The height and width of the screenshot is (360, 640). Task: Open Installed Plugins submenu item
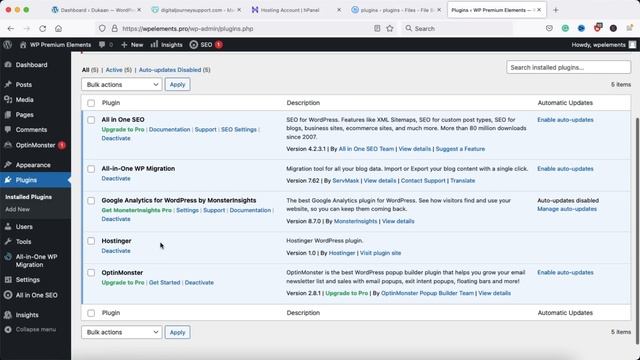(x=29, y=197)
